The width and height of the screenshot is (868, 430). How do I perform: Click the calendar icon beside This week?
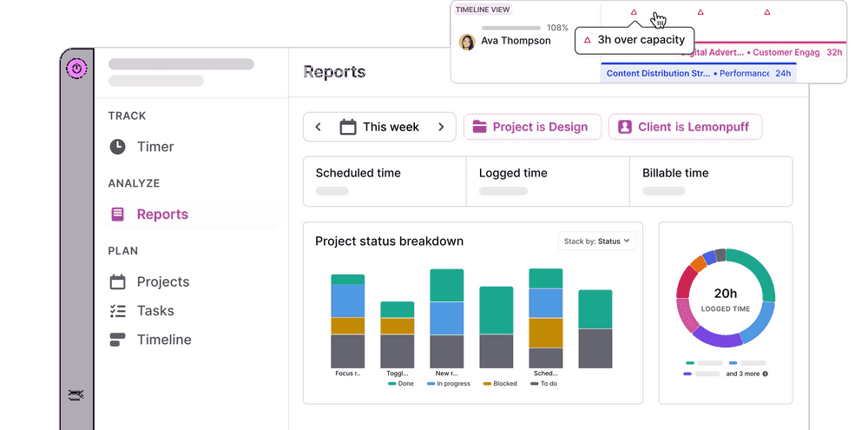(348, 127)
